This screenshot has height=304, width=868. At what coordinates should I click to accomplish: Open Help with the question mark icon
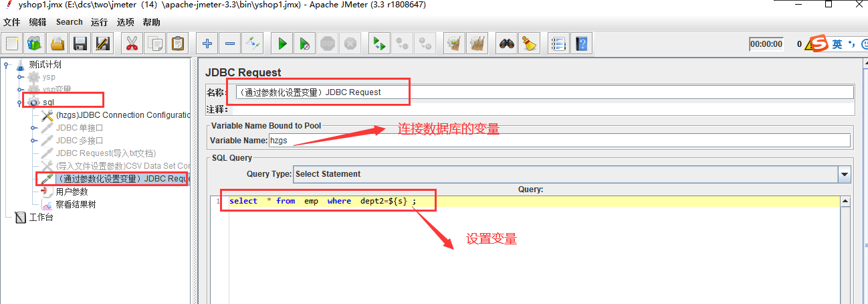point(582,44)
